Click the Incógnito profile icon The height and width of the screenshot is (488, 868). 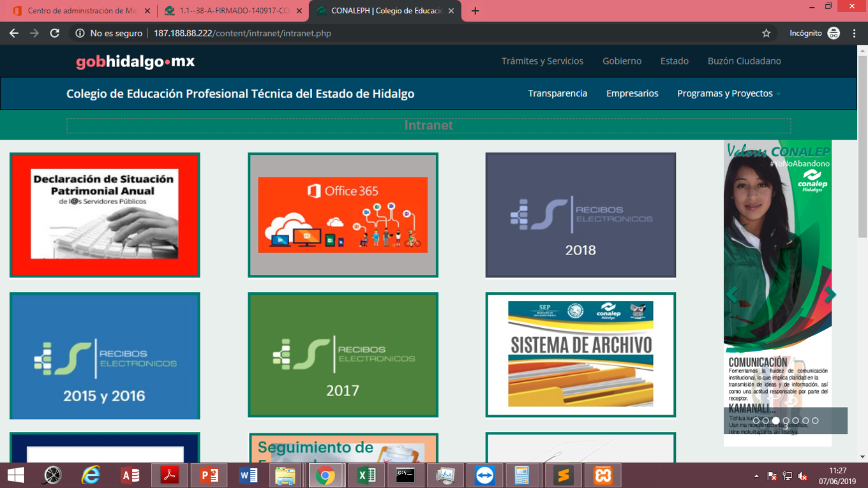(834, 33)
